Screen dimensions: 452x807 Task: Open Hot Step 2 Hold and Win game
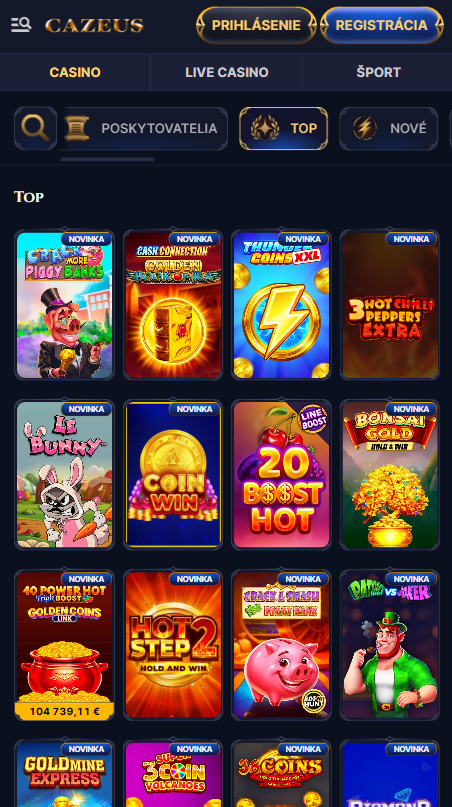pos(173,644)
